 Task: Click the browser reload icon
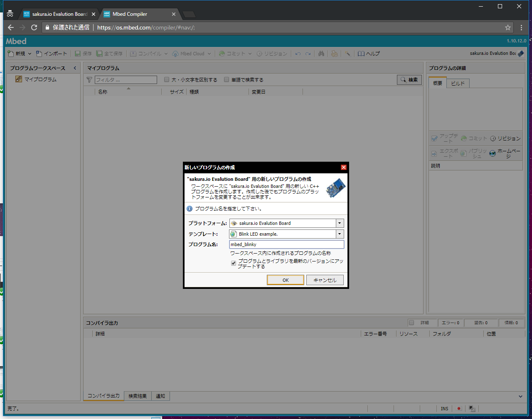coord(34,27)
